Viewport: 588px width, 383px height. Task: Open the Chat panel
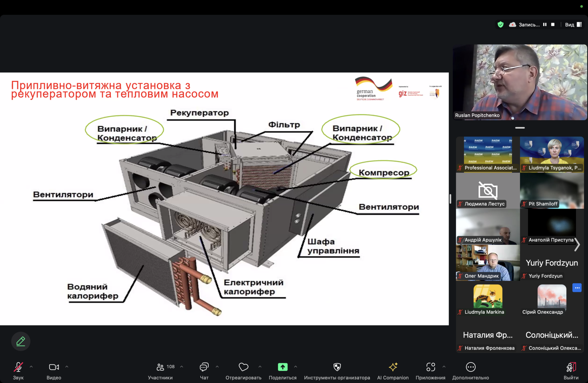(x=204, y=367)
